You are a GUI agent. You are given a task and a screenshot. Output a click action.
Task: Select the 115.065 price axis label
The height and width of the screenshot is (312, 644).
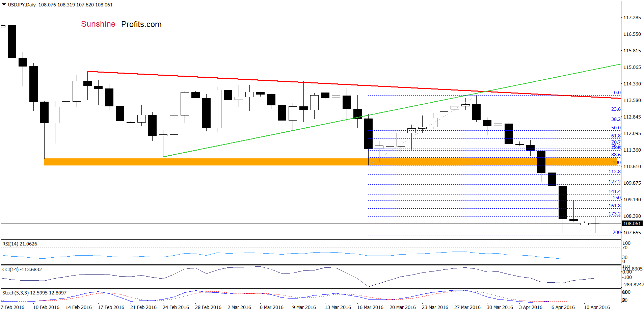tap(632, 67)
